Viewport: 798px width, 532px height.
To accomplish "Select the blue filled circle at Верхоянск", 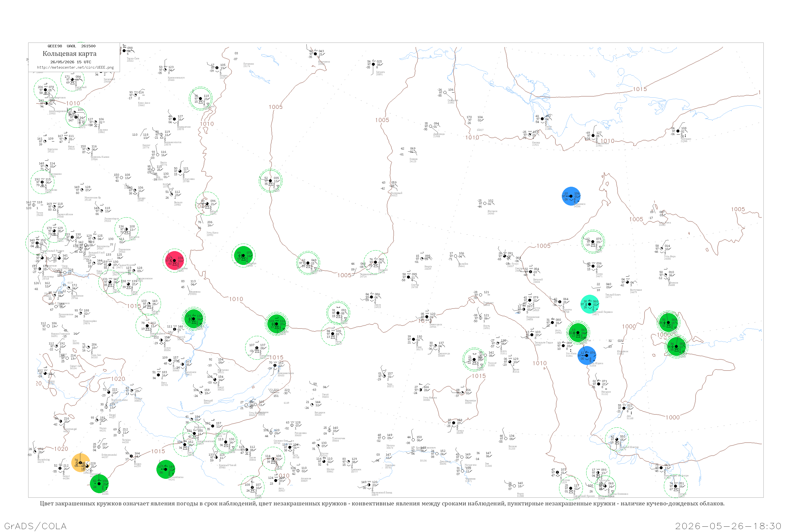I will pos(571,196).
